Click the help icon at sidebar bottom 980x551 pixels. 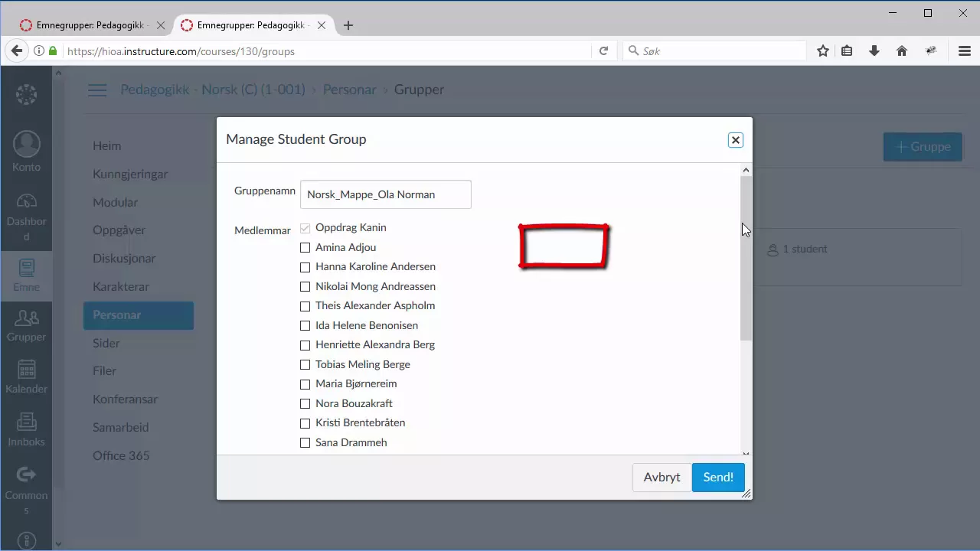pos(26,541)
